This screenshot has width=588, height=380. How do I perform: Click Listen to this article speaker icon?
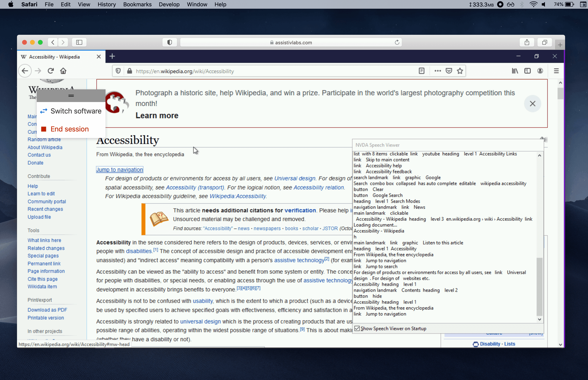click(544, 139)
